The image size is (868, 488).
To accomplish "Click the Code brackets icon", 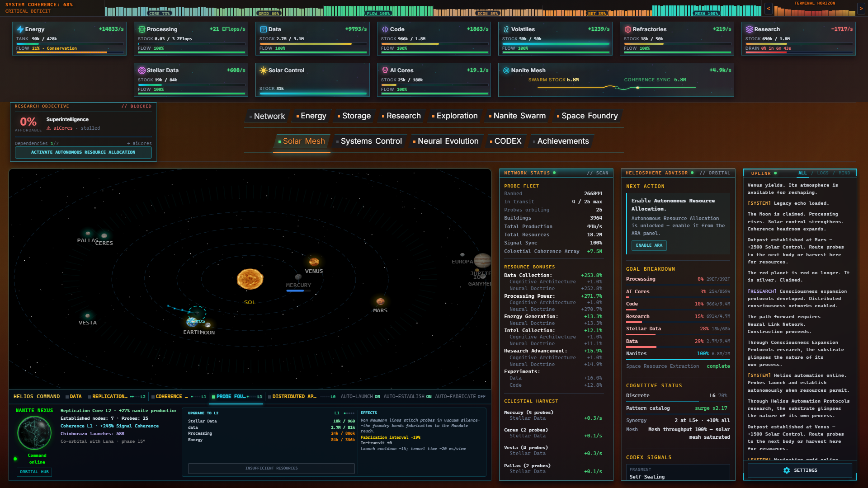I will click(385, 29).
